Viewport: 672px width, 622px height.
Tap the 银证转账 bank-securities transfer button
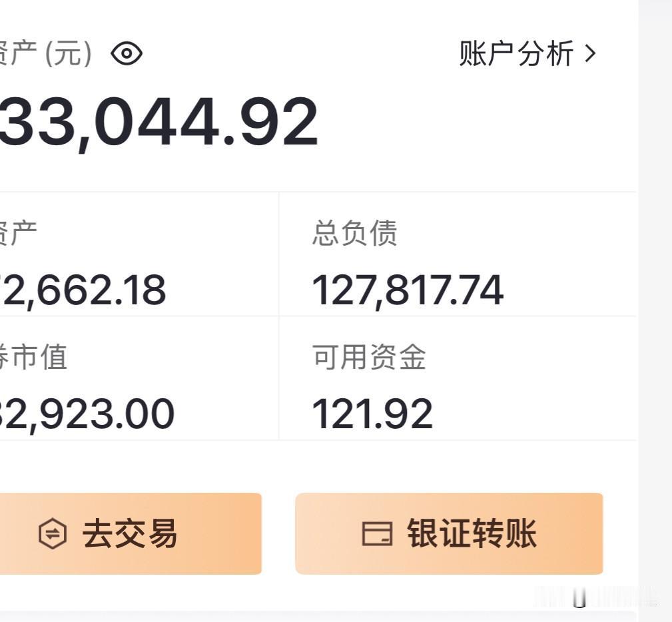tap(450, 533)
